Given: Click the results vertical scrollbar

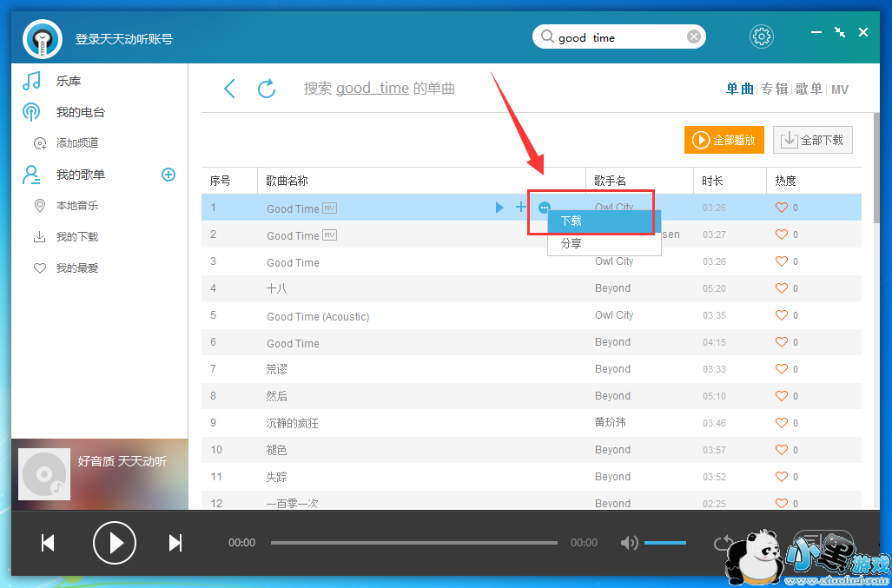Looking at the screenshot, I should pos(876,167).
